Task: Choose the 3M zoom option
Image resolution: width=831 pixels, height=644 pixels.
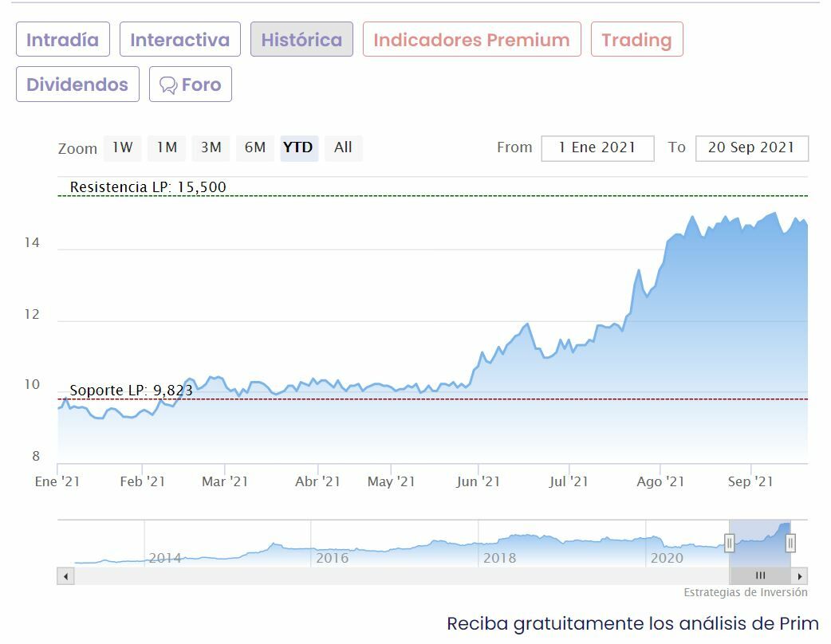Action: coord(211,147)
